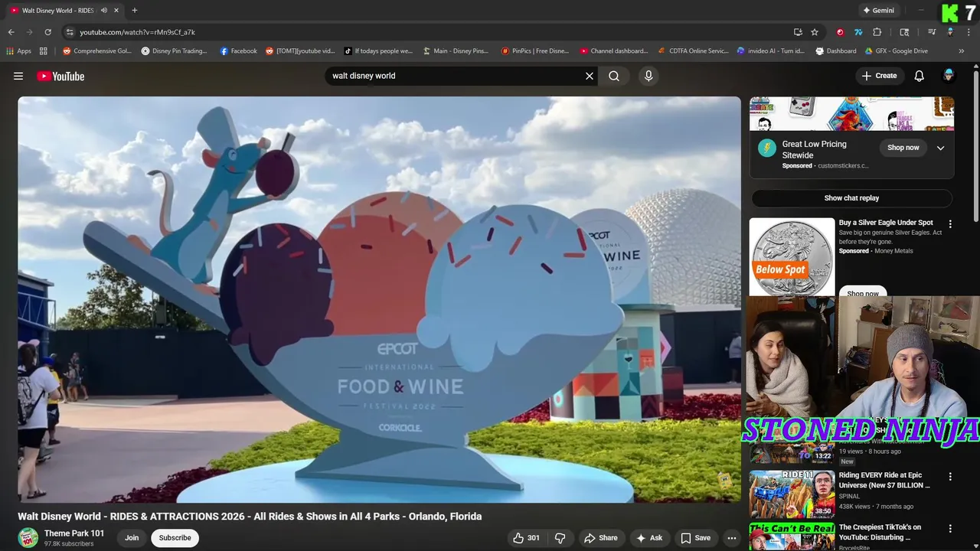Viewport: 980px width, 551px height.
Task: Open PinPics bookmark
Action: click(535, 51)
